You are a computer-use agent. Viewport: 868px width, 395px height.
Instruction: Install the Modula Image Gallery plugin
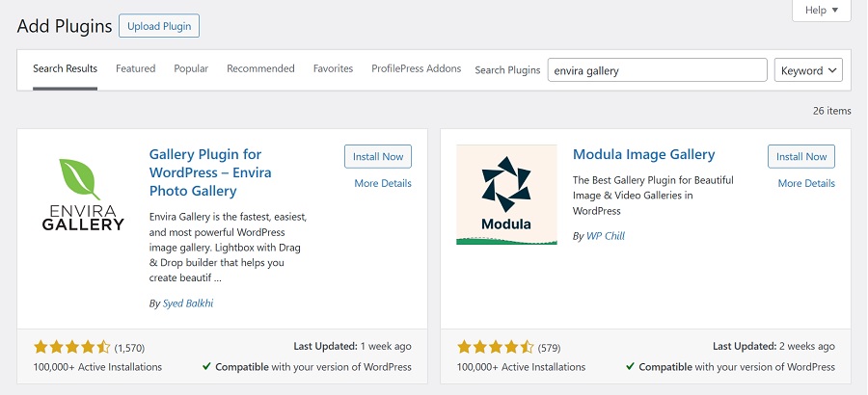[x=801, y=156]
